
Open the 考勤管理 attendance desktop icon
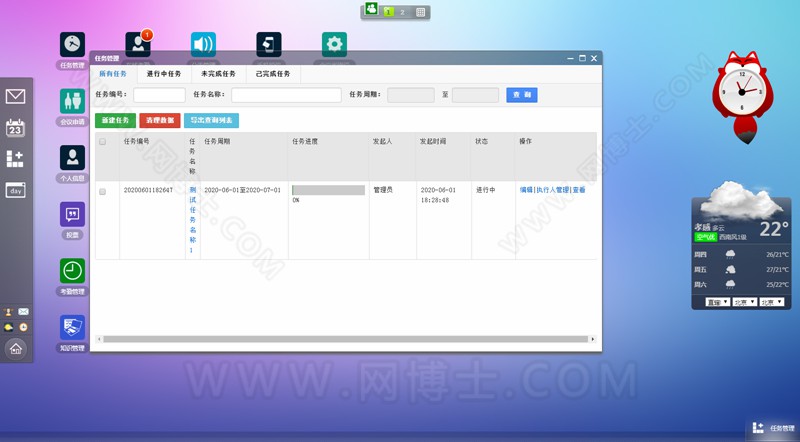click(x=72, y=271)
